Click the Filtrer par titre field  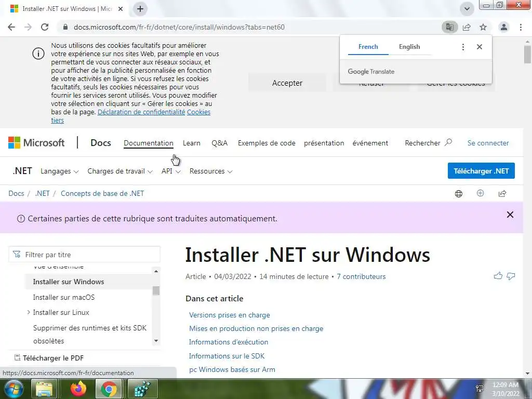pyautogui.click(x=84, y=255)
